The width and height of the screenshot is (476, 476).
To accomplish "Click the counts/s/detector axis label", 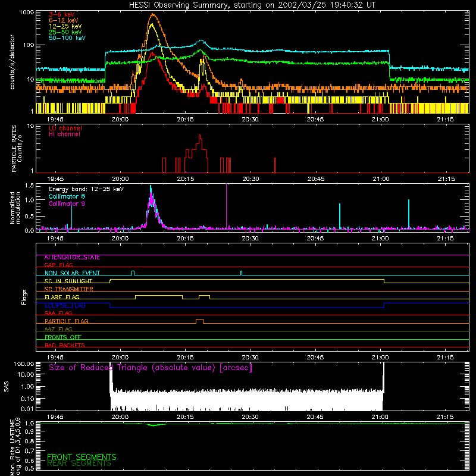I will pyautogui.click(x=12, y=62).
